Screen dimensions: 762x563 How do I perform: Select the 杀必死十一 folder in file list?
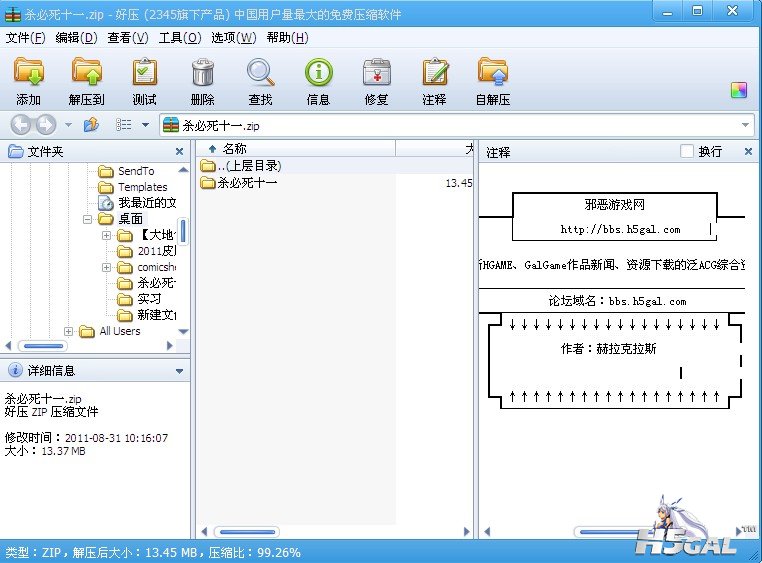[x=335, y=183]
